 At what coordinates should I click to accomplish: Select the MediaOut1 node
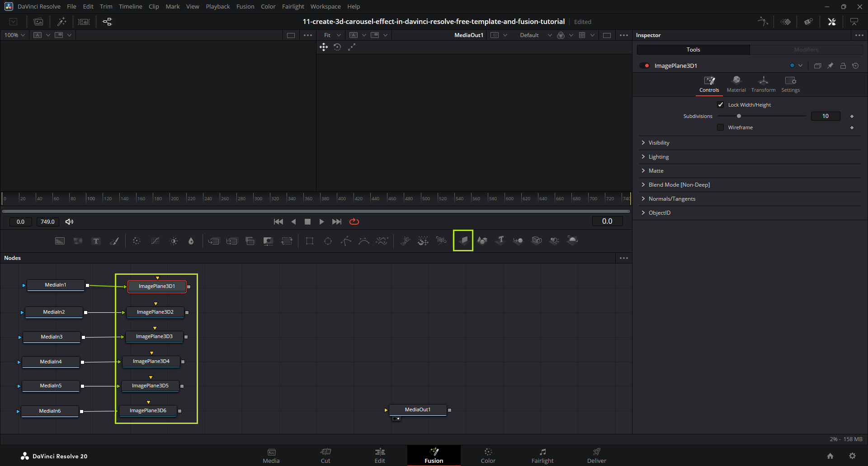[418, 410]
